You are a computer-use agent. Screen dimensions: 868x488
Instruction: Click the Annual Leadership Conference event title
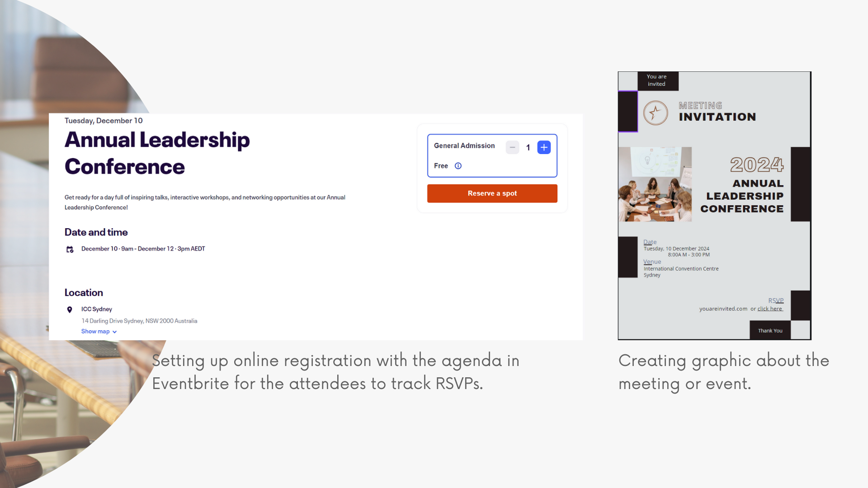coord(157,153)
